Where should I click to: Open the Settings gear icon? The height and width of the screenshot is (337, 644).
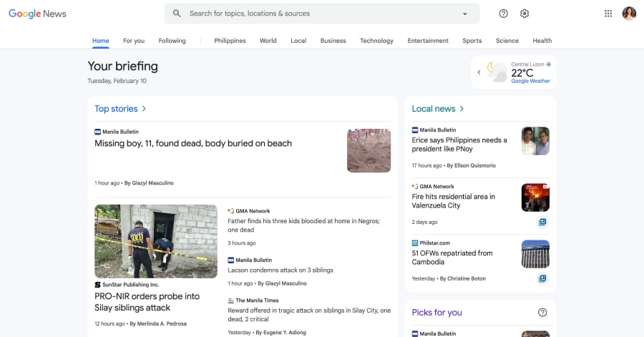coord(525,14)
